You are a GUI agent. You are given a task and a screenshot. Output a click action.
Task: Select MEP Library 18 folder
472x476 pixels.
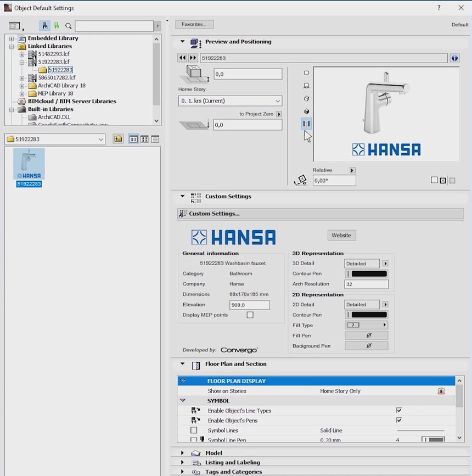point(55,93)
